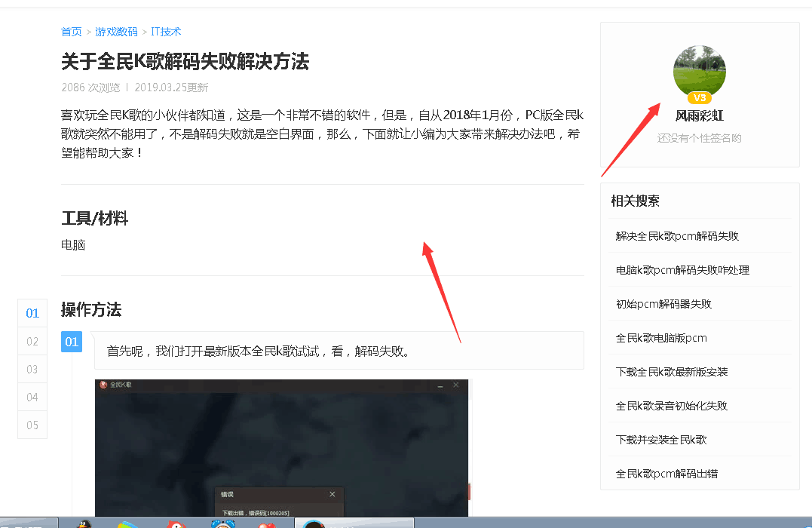
Task: Open related search 解决全民k歌pcm解码失败
Action: (x=677, y=236)
